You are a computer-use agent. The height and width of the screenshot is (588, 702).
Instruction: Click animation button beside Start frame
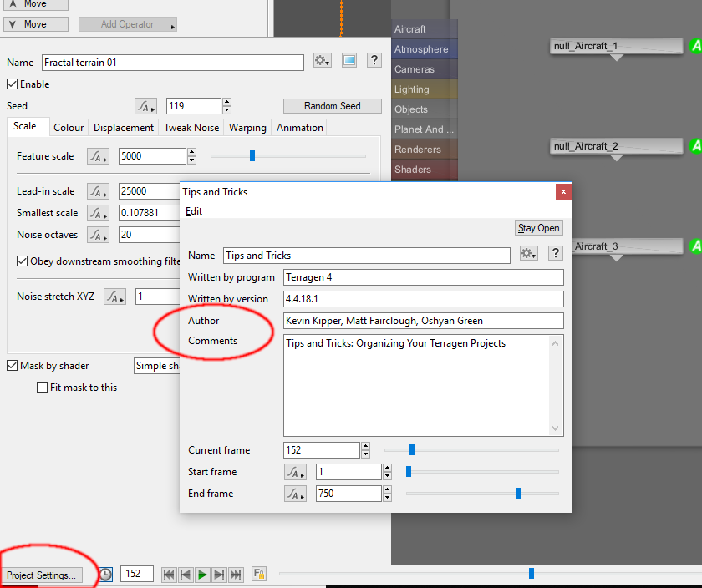(x=296, y=472)
